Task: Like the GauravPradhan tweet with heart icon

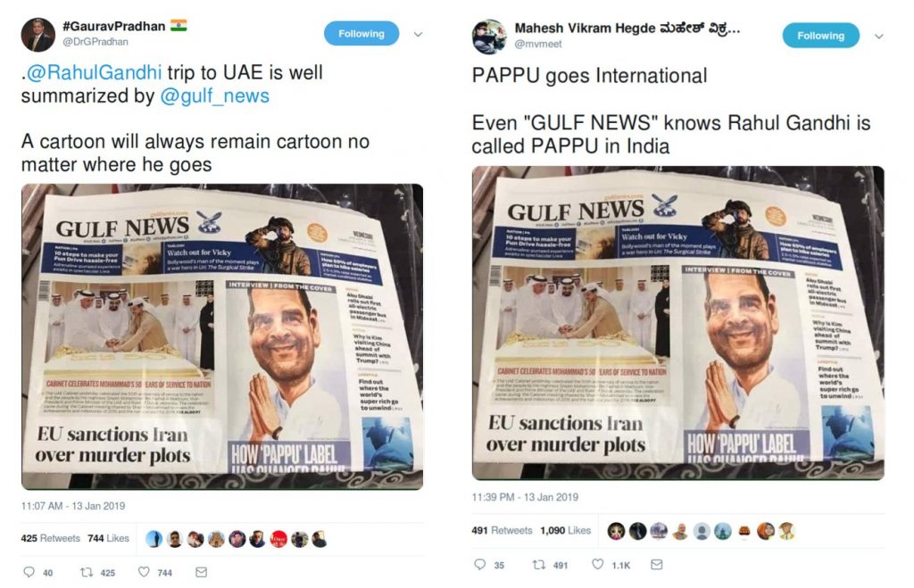Action: pyautogui.click(x=144, y=572)
